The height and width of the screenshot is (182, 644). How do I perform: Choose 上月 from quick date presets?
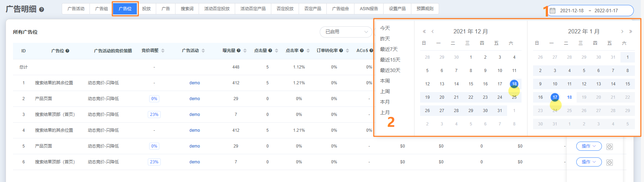(385, 112)
